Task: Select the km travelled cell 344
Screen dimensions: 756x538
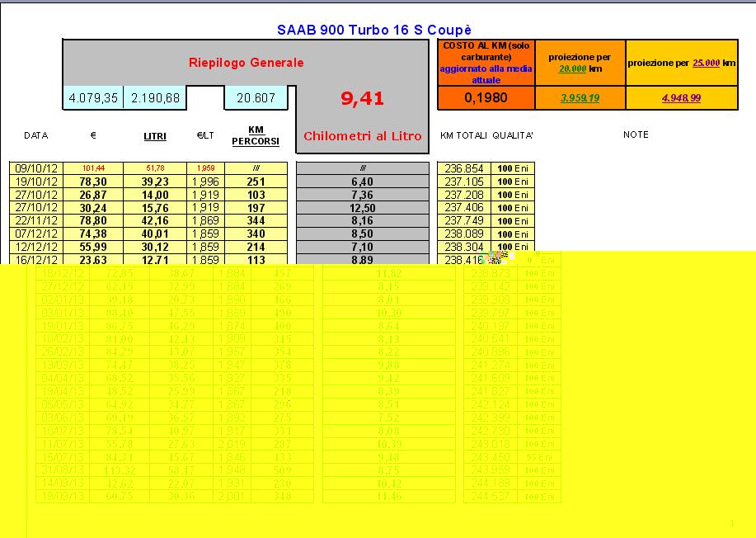Action: tap(256, 221)
